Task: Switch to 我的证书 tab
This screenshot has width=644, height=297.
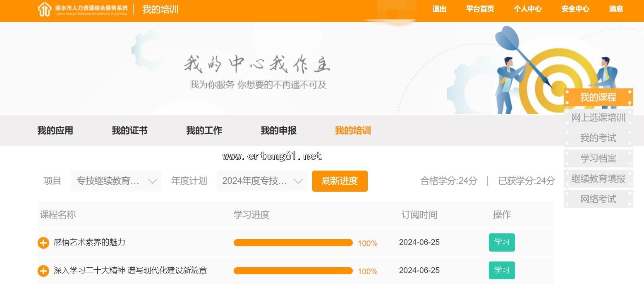Action: click(x=129, y=131)
